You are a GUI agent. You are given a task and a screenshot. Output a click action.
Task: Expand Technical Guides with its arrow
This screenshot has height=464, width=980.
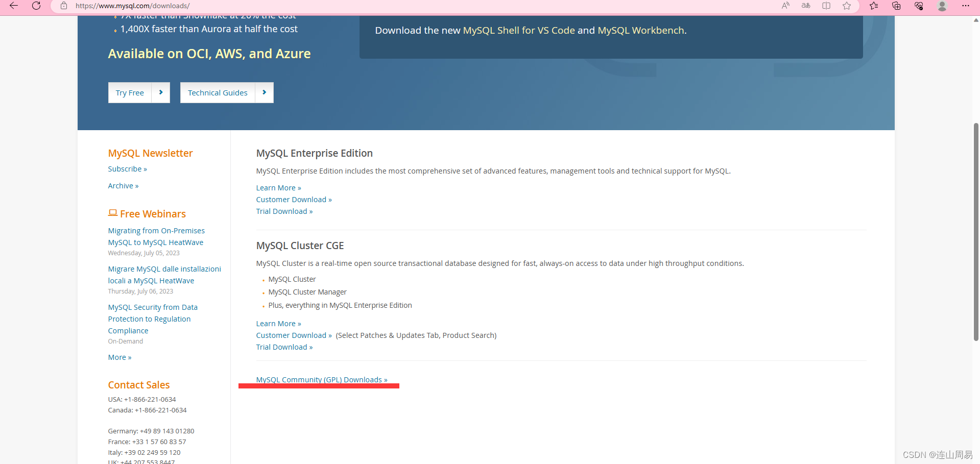[x=264, y=92]
